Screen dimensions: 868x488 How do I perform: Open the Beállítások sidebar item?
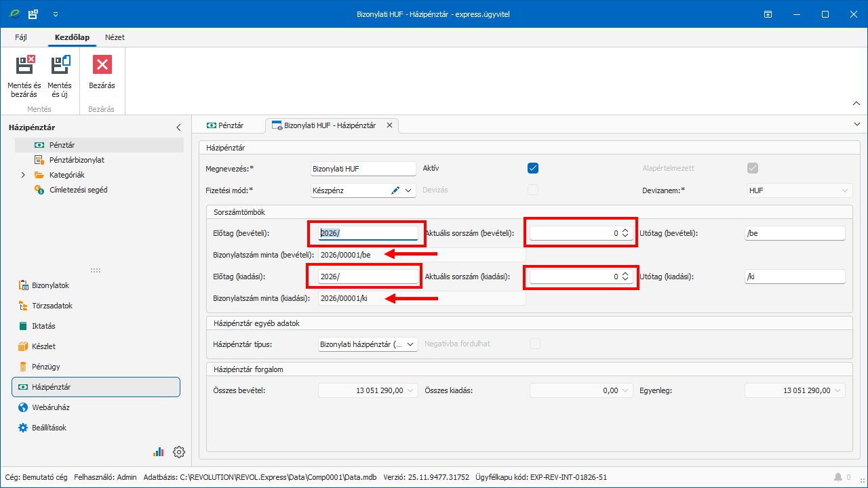49,428
